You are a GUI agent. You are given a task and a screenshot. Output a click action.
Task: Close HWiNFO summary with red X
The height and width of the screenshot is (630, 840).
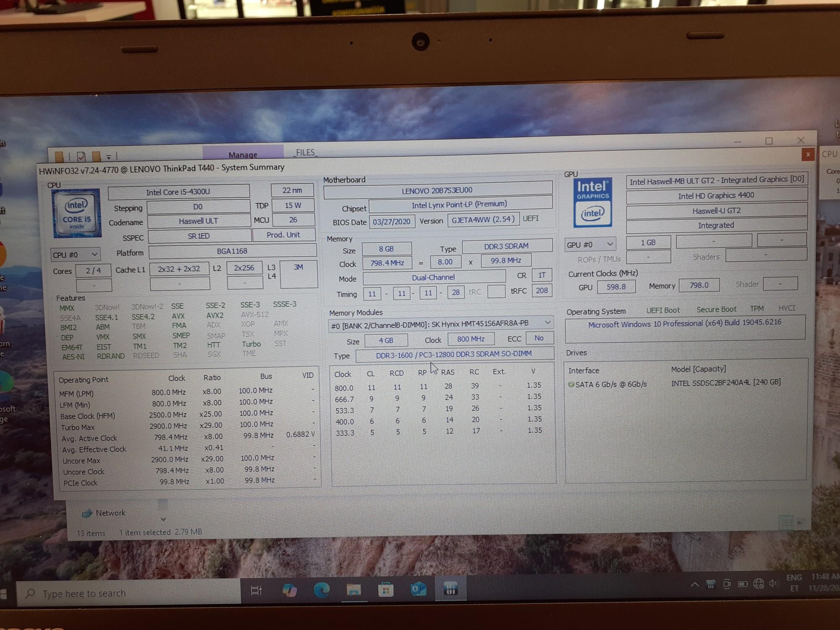click(808, 155)
